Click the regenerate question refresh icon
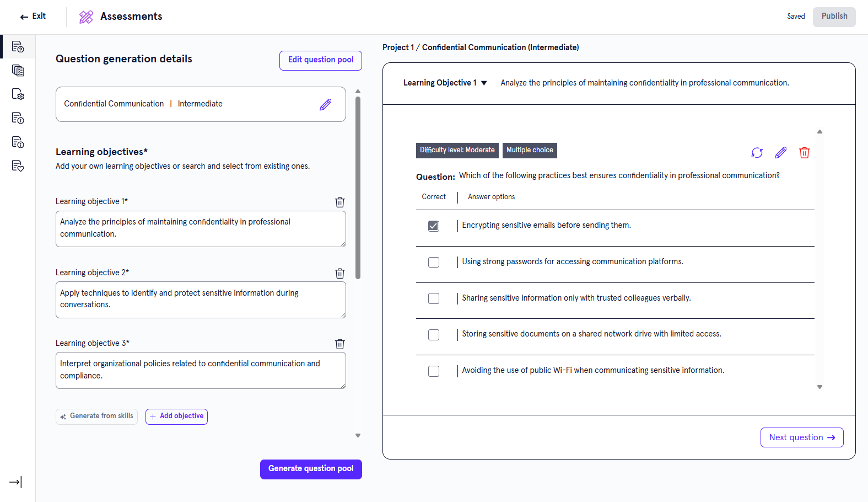The height and width of the screenshot is (502, 868). 757,153
